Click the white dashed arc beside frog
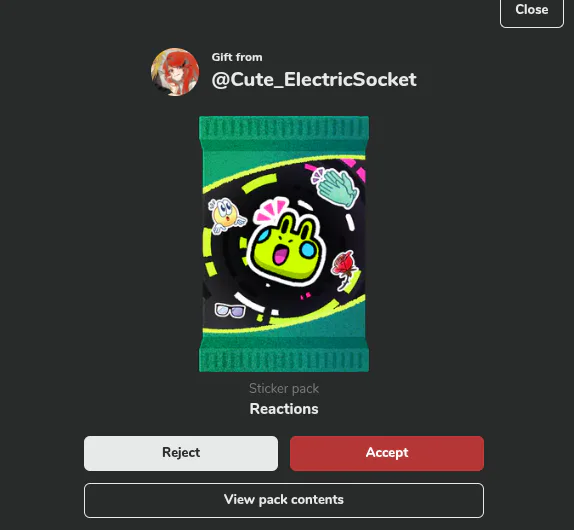The height and width of the screenshot is (530, 574). (350, 222)
